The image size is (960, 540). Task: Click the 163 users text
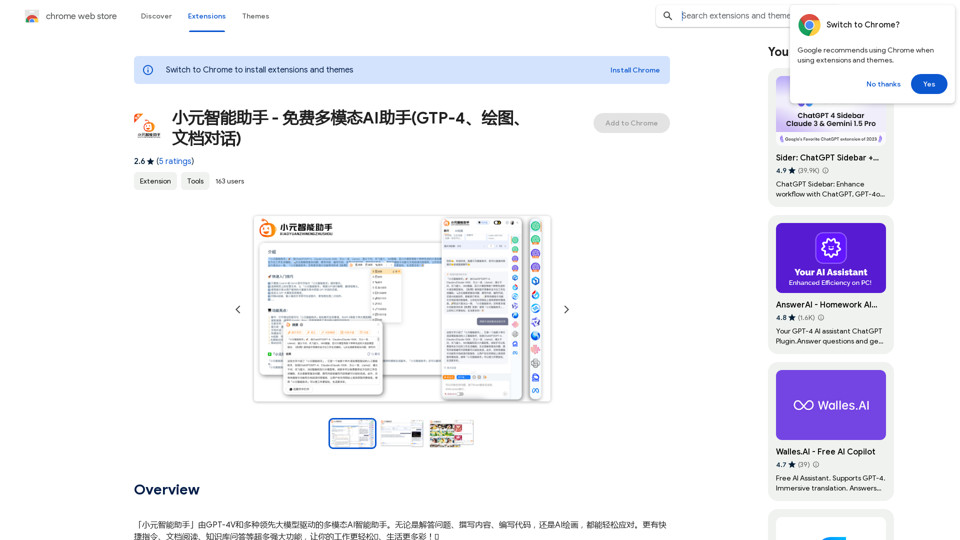pyautogui.click(x=230, y=181)
